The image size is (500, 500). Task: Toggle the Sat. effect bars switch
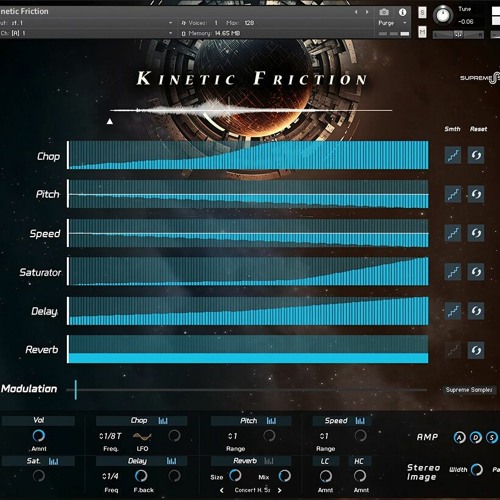[x=53, y=461]
